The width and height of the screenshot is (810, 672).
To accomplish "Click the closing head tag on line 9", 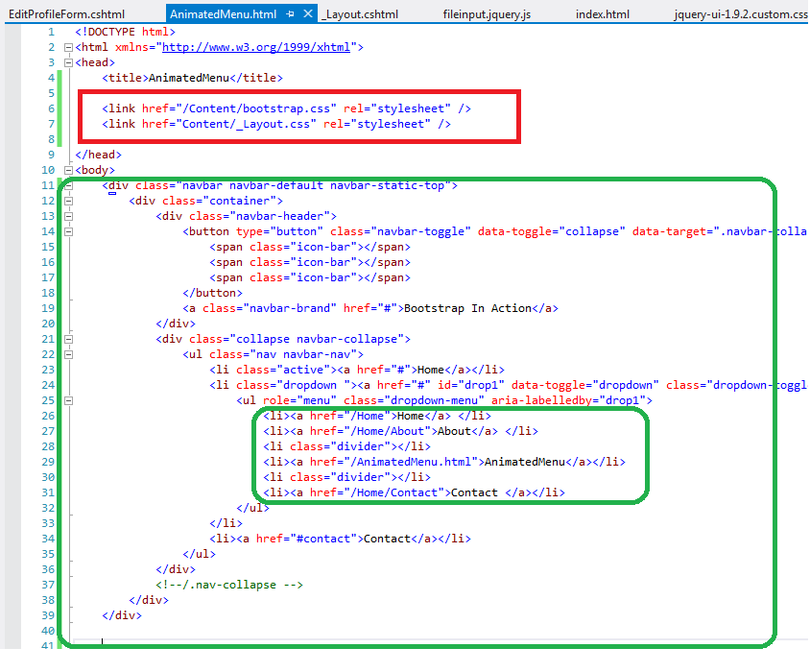I will point(98,155).
